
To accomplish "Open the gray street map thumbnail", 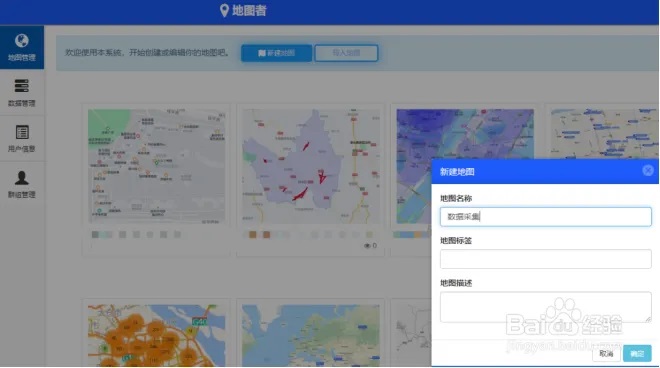I will pyautogui.click(x=156, y=166).
